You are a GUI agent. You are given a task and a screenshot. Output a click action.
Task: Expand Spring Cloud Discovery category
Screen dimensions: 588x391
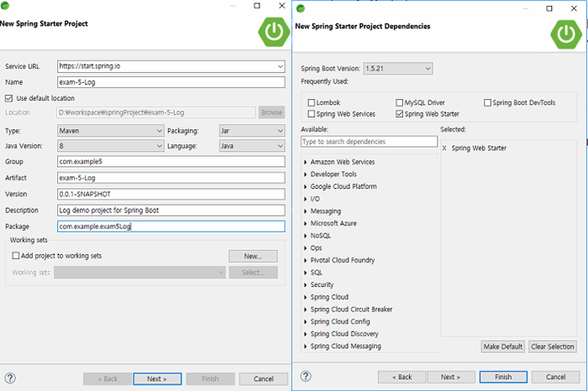click(305, 334)
